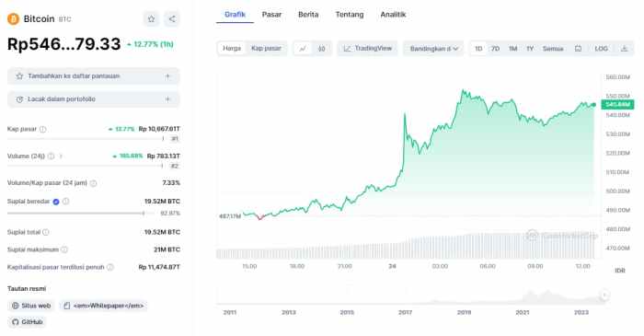Click the 2017 marker on the history timeline
The image size is (644, 336).
[x=405, y=313]
